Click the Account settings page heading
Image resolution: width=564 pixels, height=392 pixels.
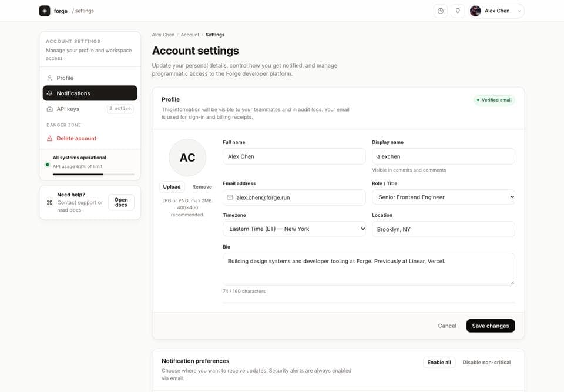(x=195, y=51)
